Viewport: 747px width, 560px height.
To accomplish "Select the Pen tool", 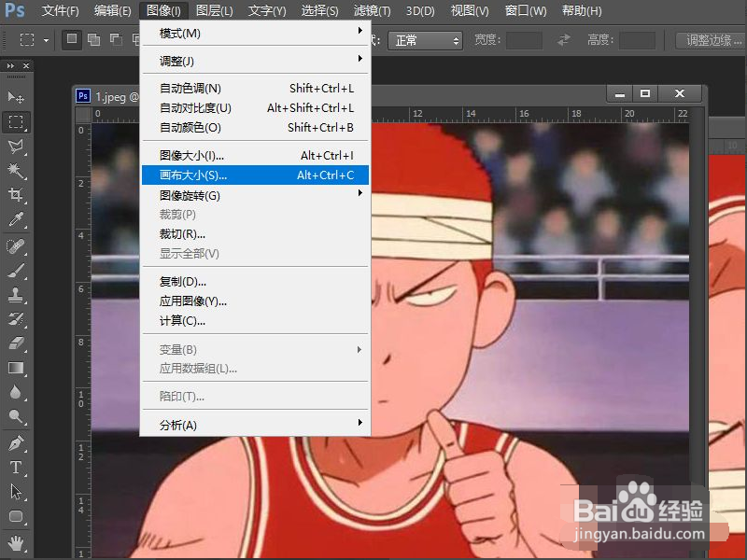I will pyautogui.click(x=16, y=443).
